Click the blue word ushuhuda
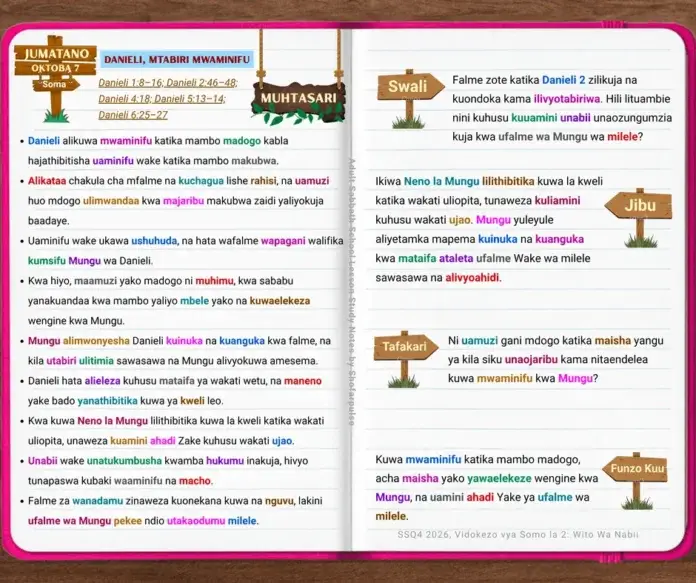 pos(154,241)
